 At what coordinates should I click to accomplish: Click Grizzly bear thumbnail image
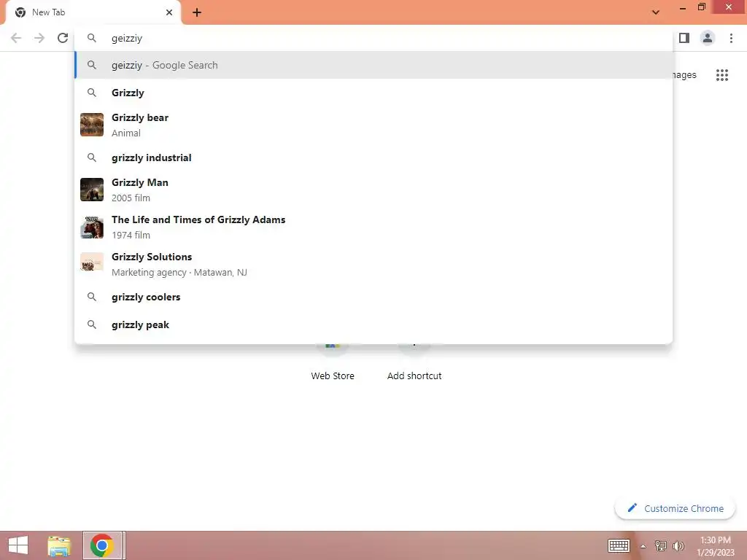pos(92,125)
